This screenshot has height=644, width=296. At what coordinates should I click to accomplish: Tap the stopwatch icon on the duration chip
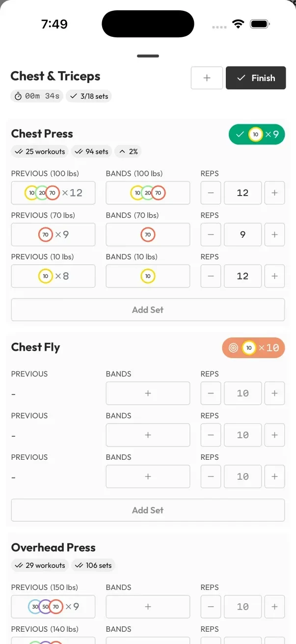coord(18,96)
